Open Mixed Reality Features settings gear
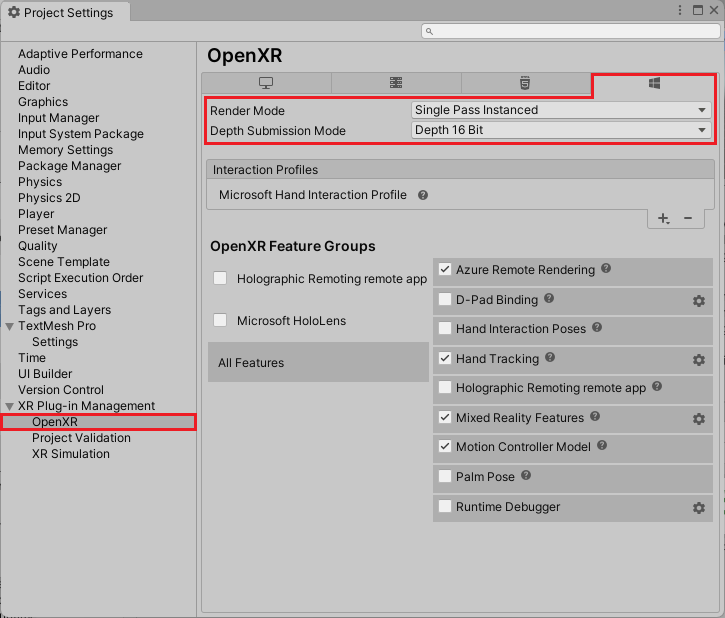The width and height of the screenshot is (725, 618). (699, 419)
